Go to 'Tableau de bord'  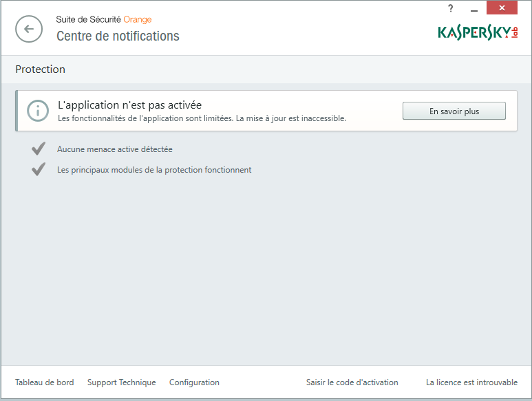click(44, 382)
